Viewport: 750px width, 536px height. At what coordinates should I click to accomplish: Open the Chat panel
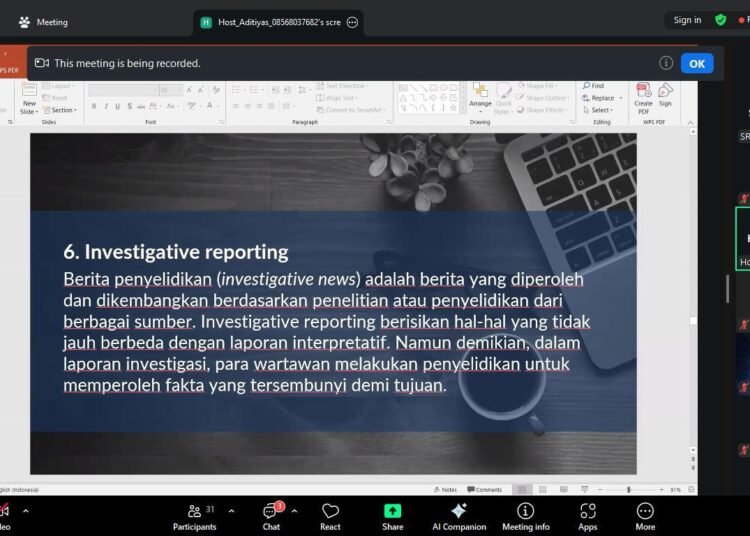pyautogui.click(x=271, y=516)
